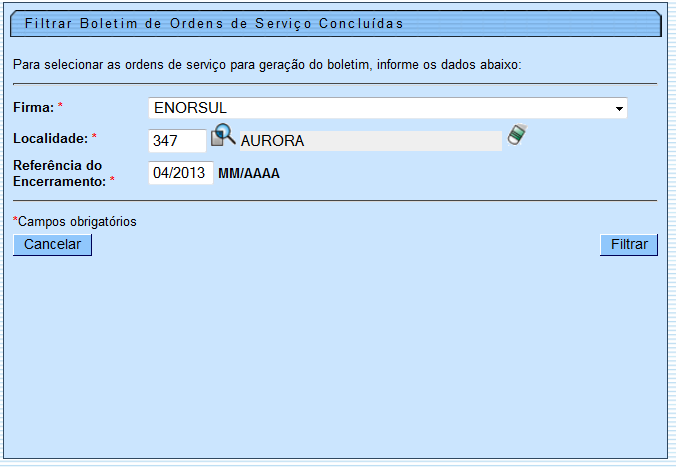This screenshot has width=676, height=467.
Task: Click the "Localidade:" field label
Action: click(x=49, y=137)
